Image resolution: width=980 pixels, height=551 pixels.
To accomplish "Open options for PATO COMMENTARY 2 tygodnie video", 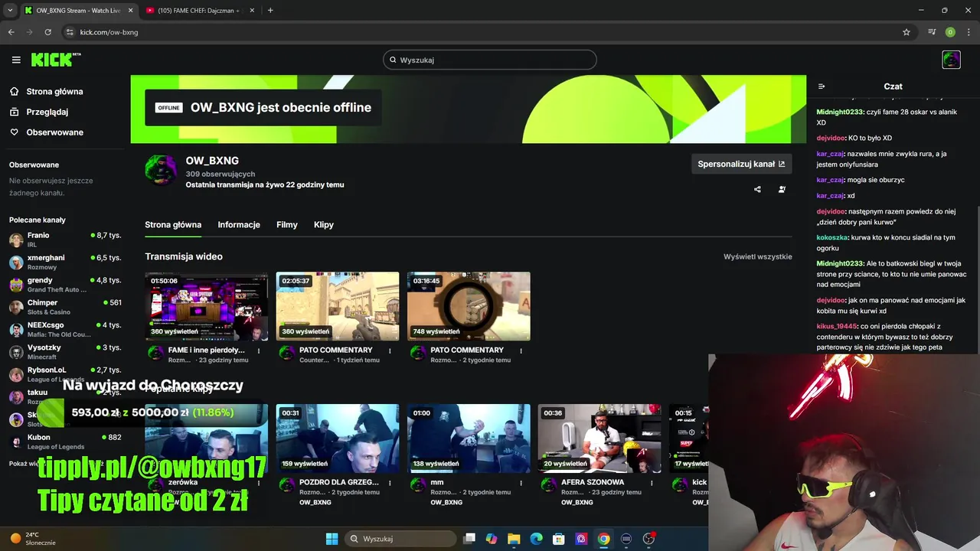I will (x=521, y=350).
